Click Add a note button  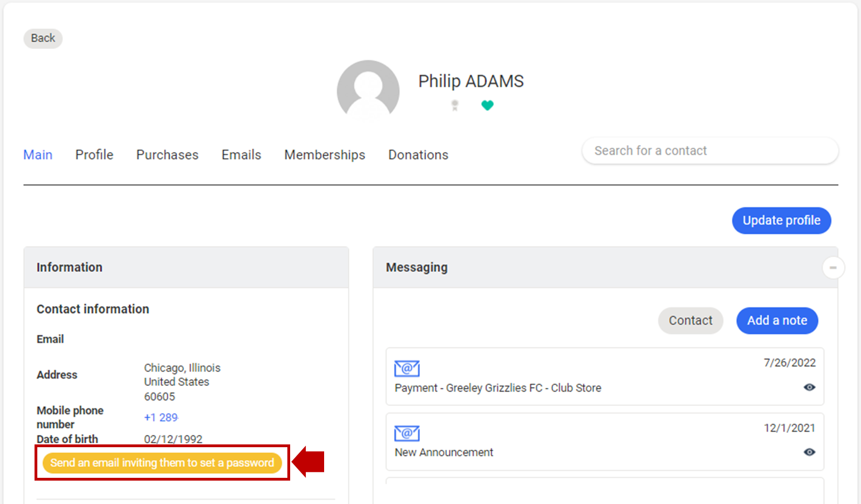click(x=777, y=321)
